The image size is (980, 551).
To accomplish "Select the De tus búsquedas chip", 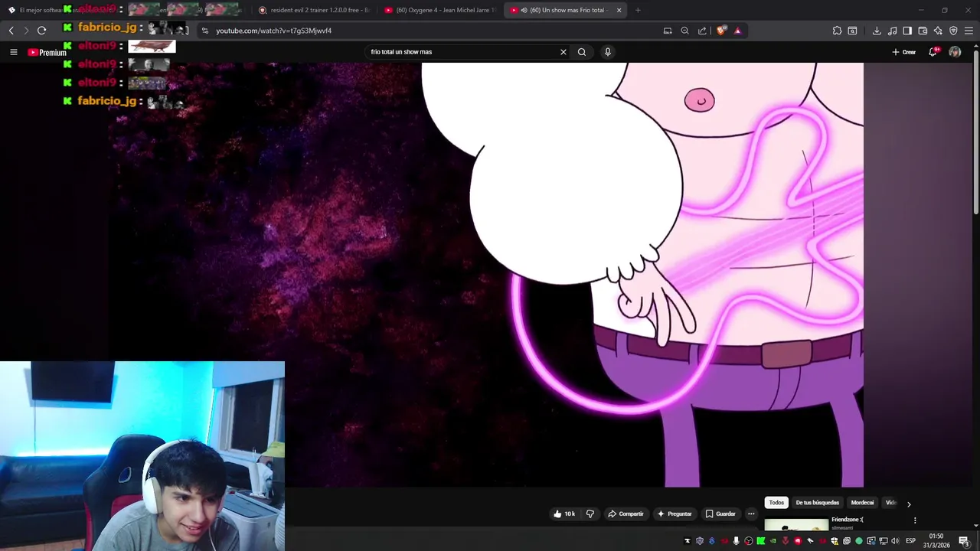I will (x=818, y=503).
